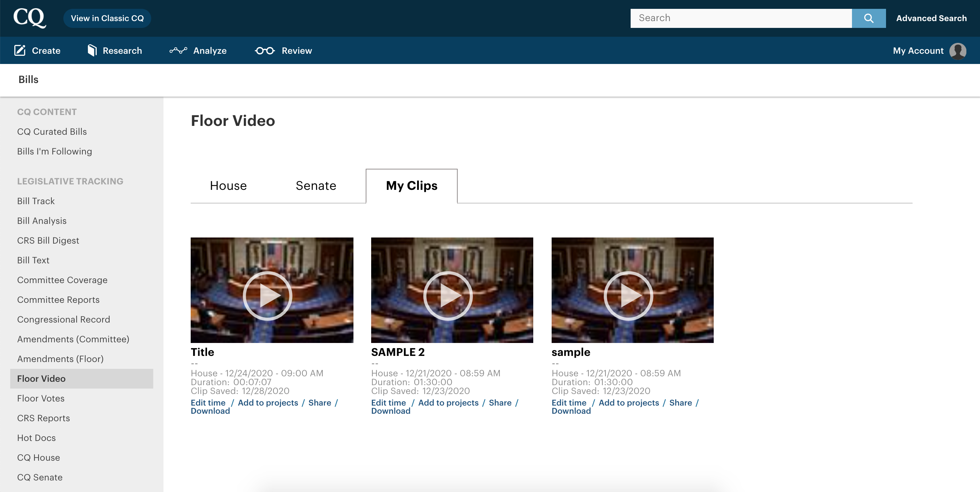Image resolution: width=980 pixels, height=492 pixels.
Task: Click Edit time under Title clip
Action: click(208, 403)
